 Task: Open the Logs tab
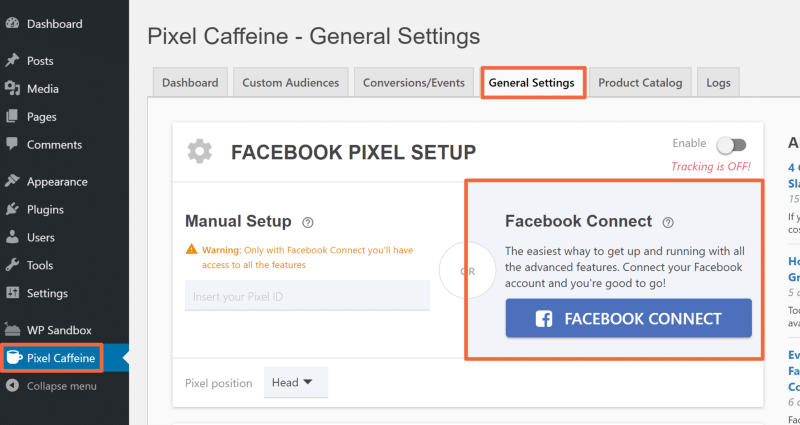point(718,83)
